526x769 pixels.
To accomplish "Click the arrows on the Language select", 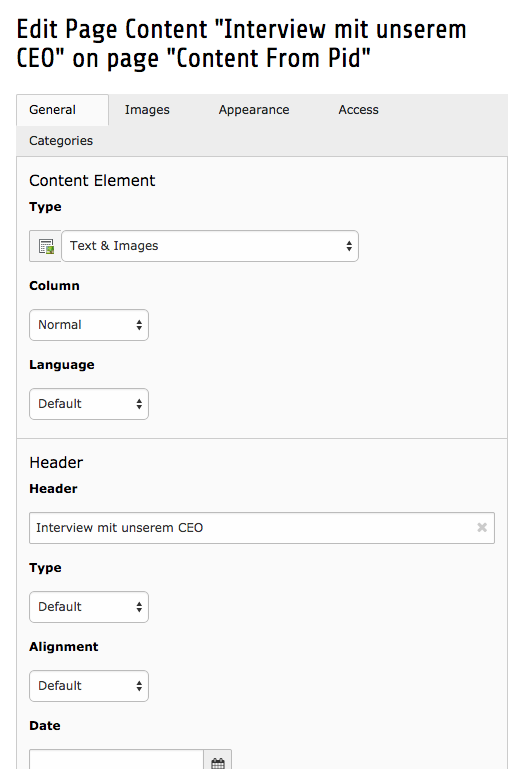I will (139, 404).
